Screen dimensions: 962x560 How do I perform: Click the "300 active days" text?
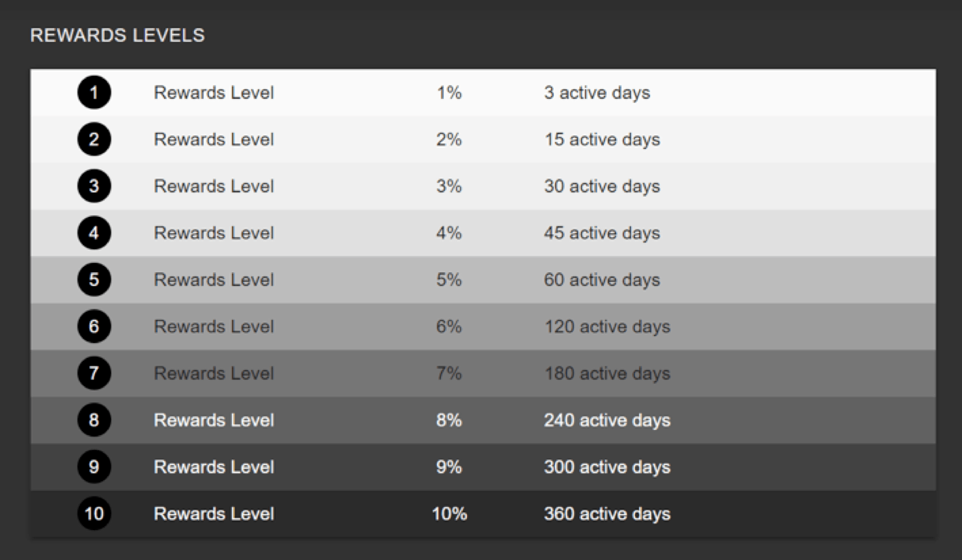[x=607, y=467]
